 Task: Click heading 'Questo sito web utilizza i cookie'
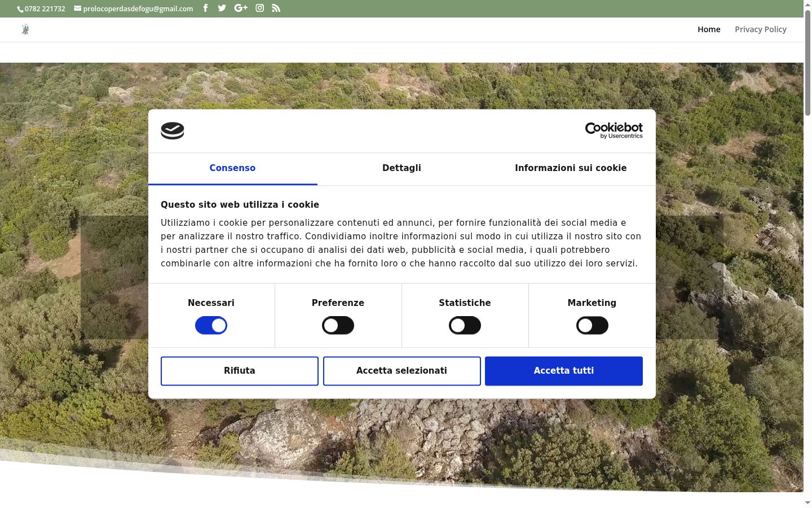click(240, 205)
